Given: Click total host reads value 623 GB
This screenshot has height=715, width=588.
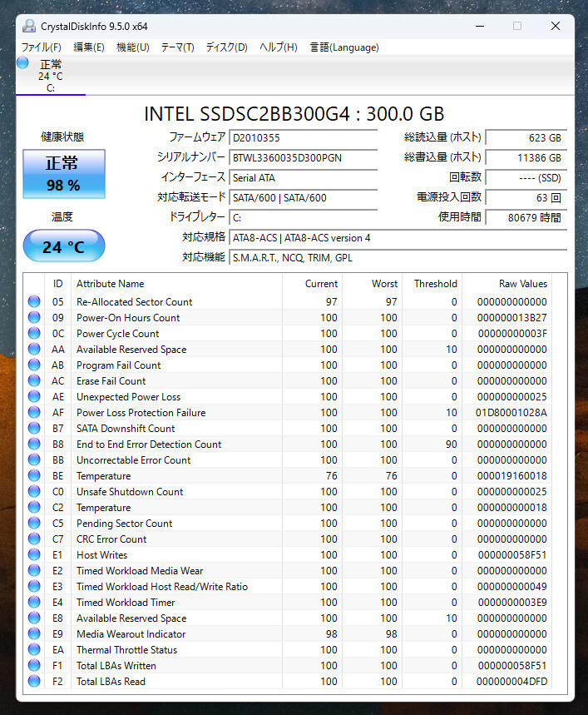Looking at the screenshot, I should [x=526, y=137].
